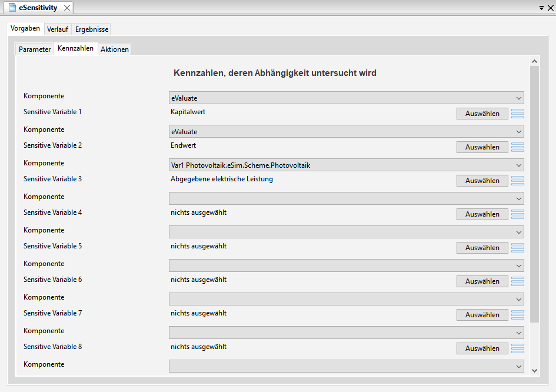Image resolution: width=556 pixels, height=392 pixels.
Task: Switch to the Aktionen sub-tab
Action: (x=115, y=49)
